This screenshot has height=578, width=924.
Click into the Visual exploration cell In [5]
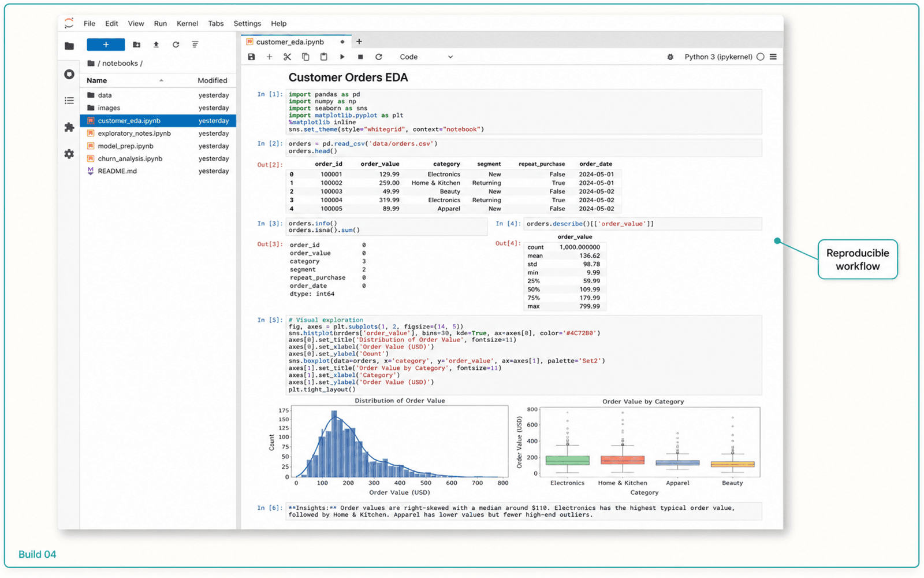(x=524, y=355)
